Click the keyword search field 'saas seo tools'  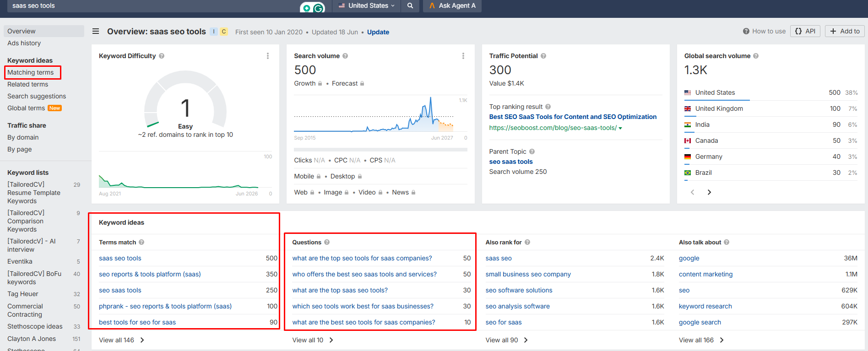tap(153, 6)
